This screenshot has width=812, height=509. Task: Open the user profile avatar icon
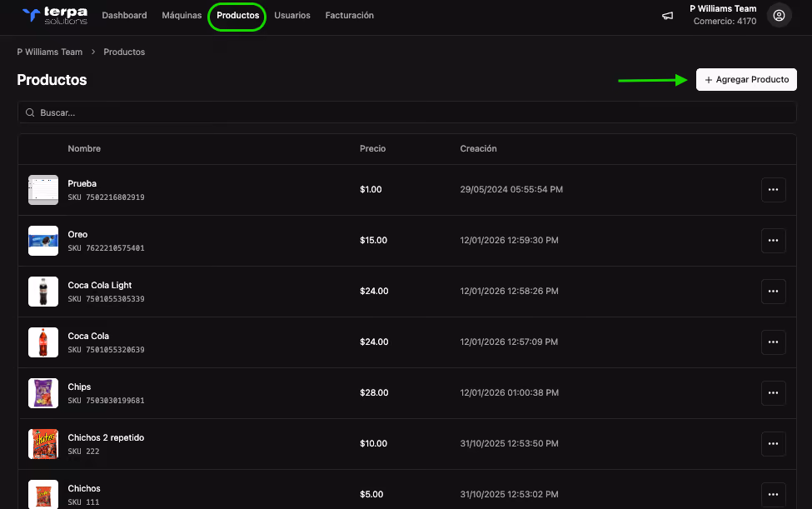tap(779, 16)
